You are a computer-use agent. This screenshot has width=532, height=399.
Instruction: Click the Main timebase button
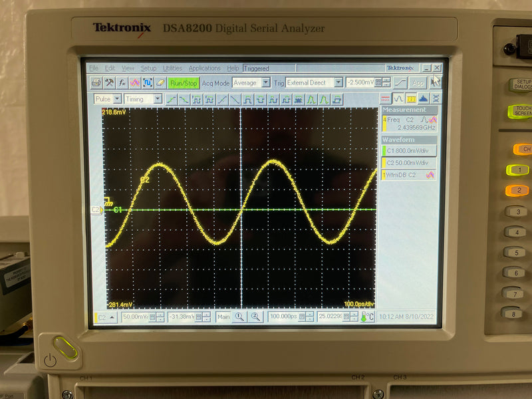(223, 317)
